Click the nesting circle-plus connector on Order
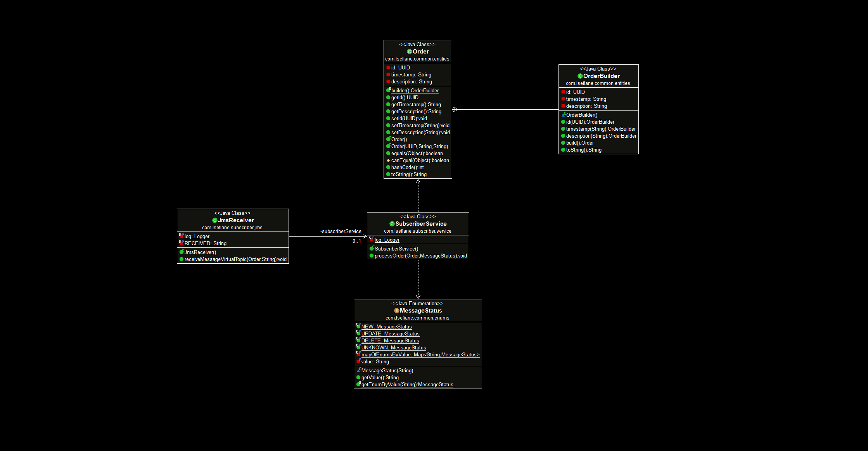Screen dimensions: 868x451 pos(455,110)
